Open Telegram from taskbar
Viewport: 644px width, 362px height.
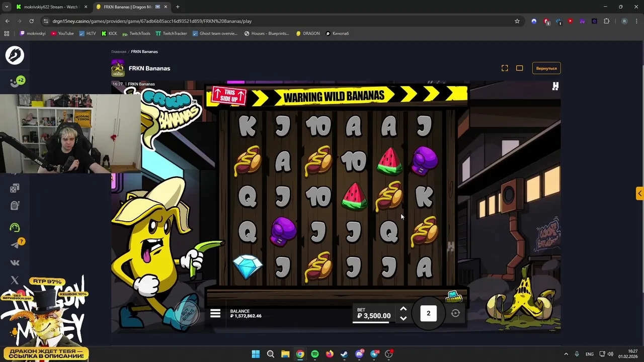(x=374, y=354)
